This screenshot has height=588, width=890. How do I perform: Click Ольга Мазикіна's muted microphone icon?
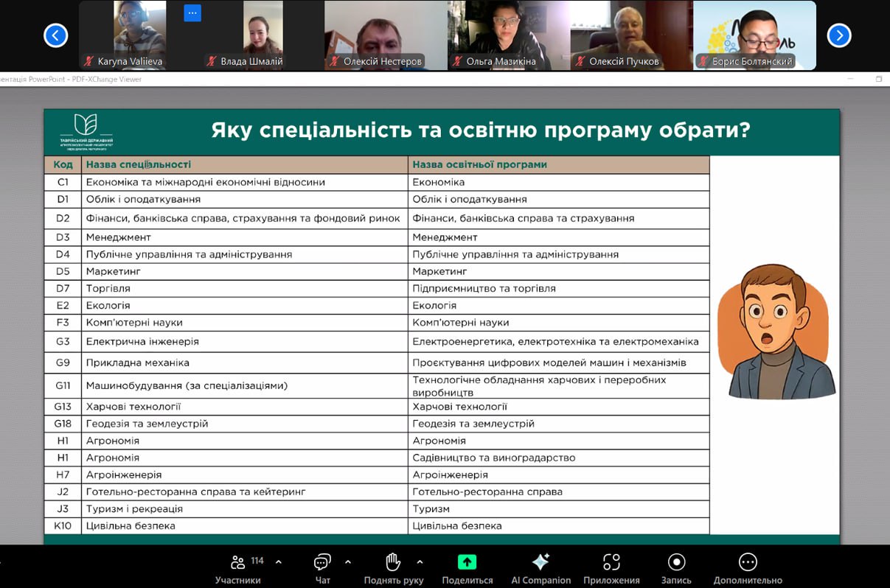click(458, 61)
